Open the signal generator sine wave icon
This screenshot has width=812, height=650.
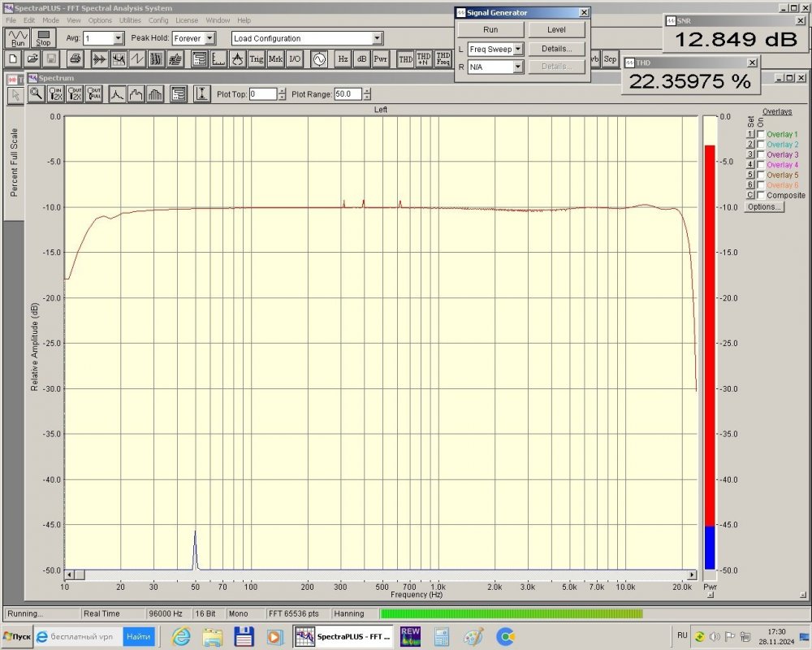tap(318, 58)
